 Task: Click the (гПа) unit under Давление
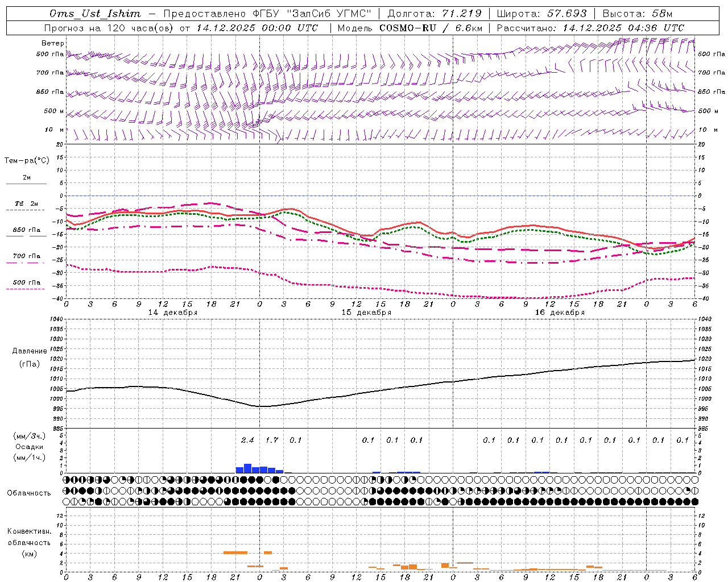tap(29, 364)
